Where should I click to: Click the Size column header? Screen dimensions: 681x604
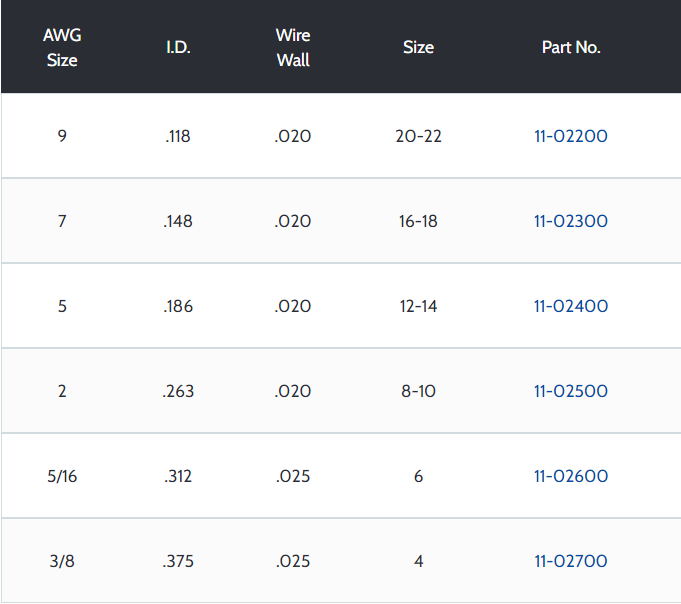click(x=418, y=47)
